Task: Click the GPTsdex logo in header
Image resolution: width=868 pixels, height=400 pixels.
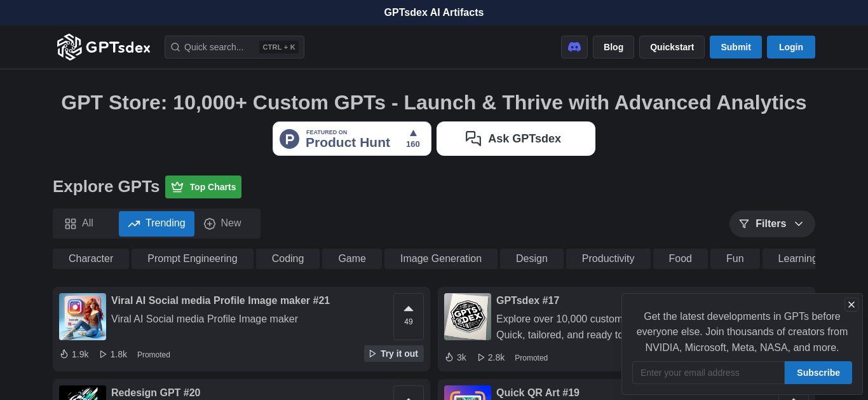Action: coord(104,47)
